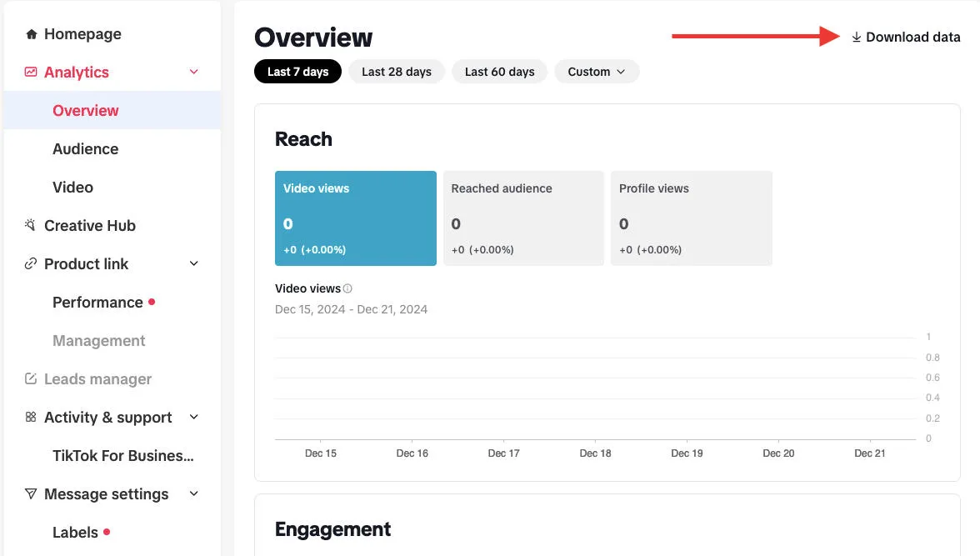Click the Product link chain icon
The width and height of the screenshot is (980, 556).
coord(31,264)
